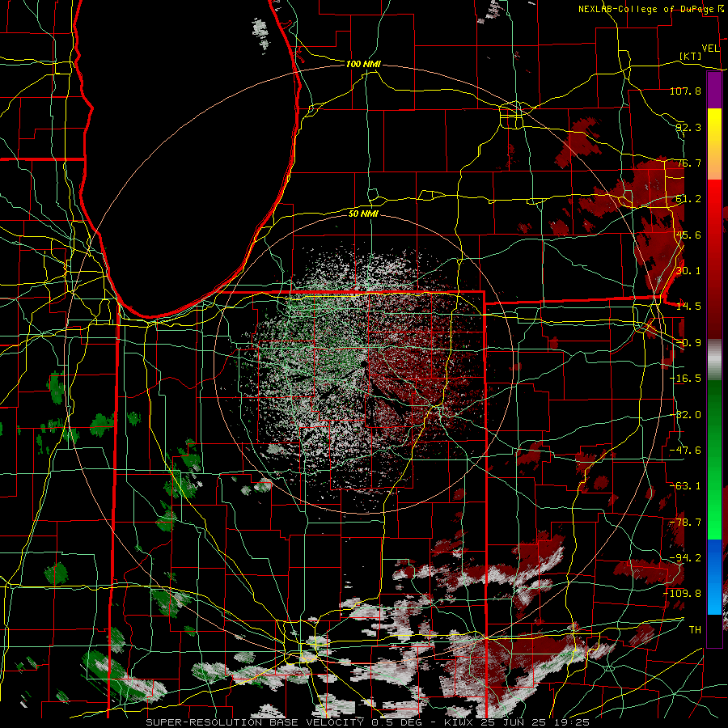Click the TH label on the scale
This screenshot has height=728, width=728.
coord(695,630)
